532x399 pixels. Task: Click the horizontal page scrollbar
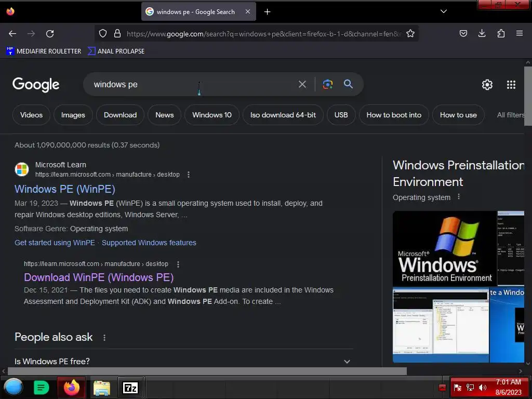[207, 371]
